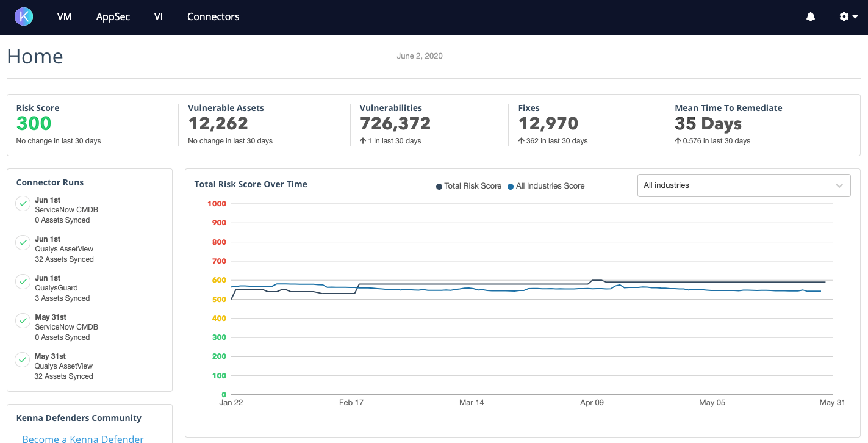The height and width of the screenshot is (443, 868).
Task: Click the QualysGuard run checkmark icon
Action: coord(23,281)
